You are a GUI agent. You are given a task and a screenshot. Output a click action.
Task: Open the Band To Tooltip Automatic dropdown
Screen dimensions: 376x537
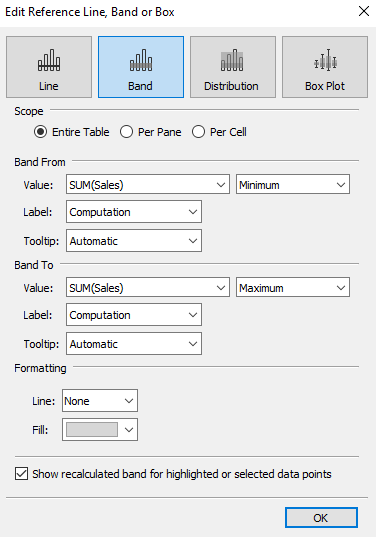click(134, 344)
